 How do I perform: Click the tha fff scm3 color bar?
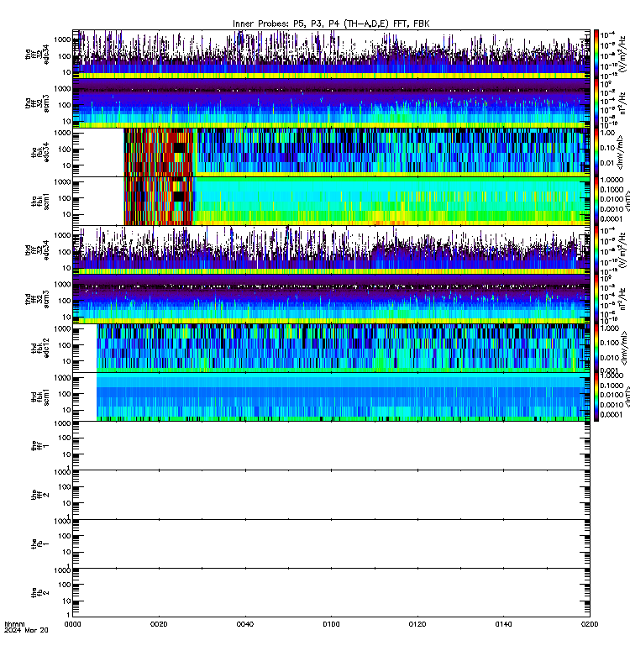pos(596,103)
